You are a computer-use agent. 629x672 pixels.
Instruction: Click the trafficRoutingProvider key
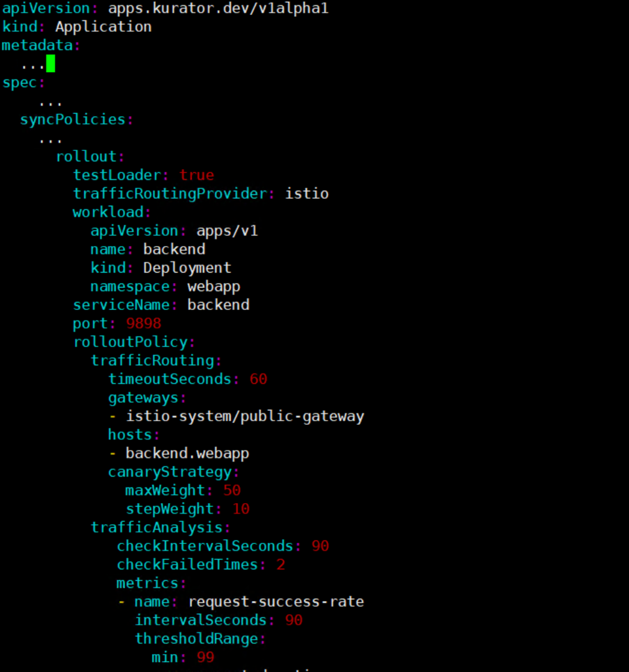click(x=170, y=193)
